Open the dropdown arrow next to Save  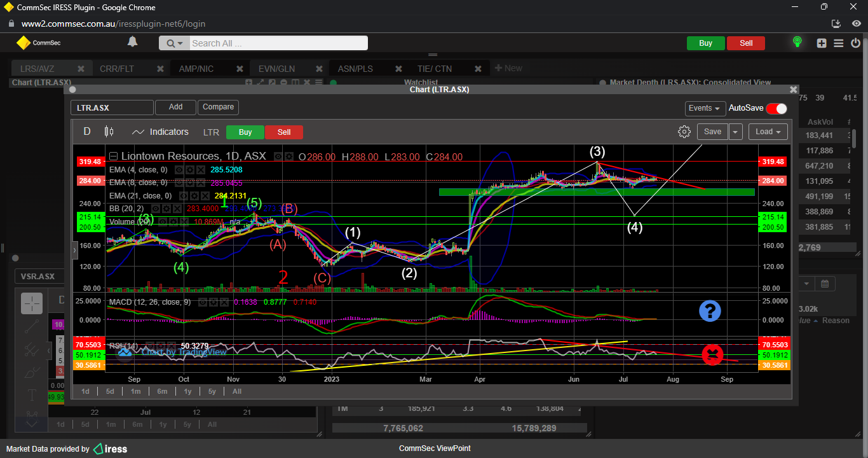[736, 132]
